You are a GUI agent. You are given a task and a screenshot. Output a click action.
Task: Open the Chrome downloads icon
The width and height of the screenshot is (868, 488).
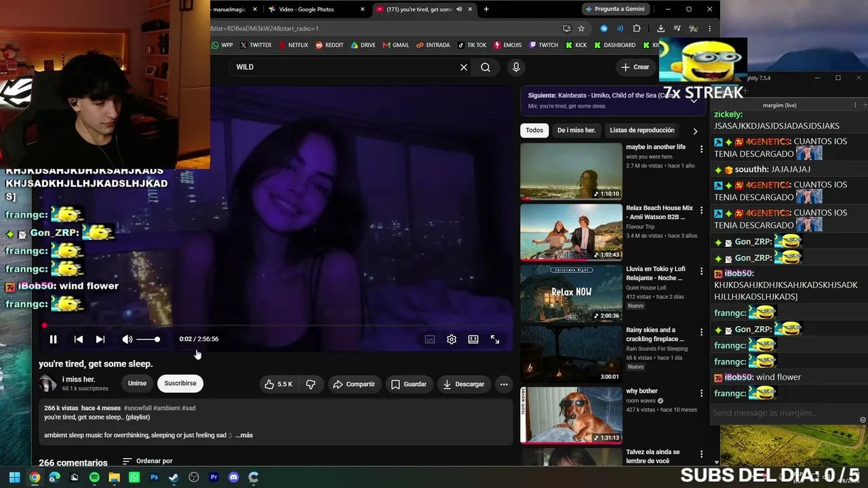pos(660,28)
